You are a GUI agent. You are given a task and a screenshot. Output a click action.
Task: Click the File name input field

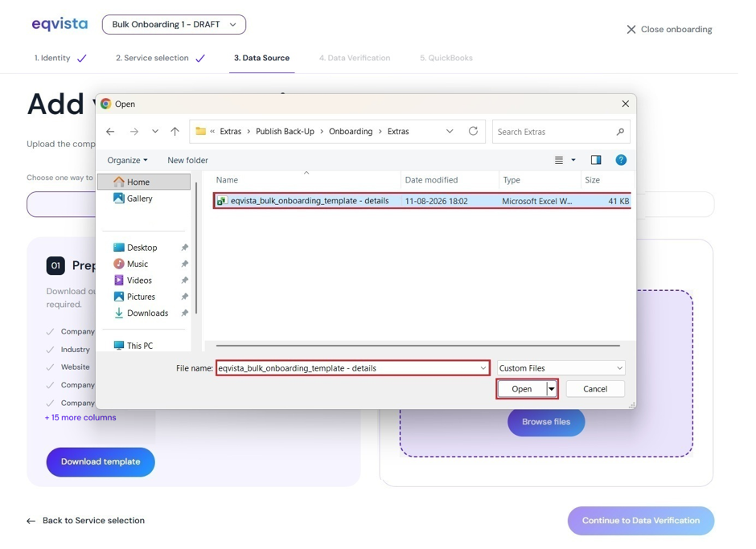pyautogui.click(x=353, y=368)
